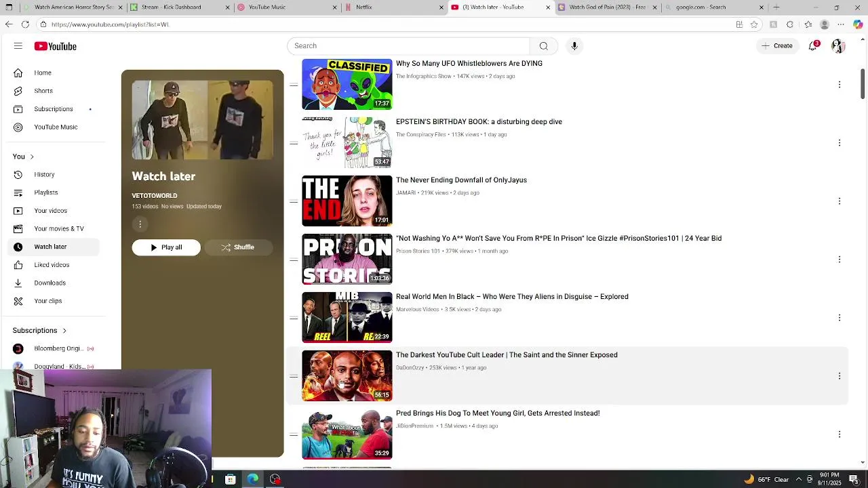This screenshot has width=868, height=488.
Task: Open Windows notification center icon
Action: 854,479
